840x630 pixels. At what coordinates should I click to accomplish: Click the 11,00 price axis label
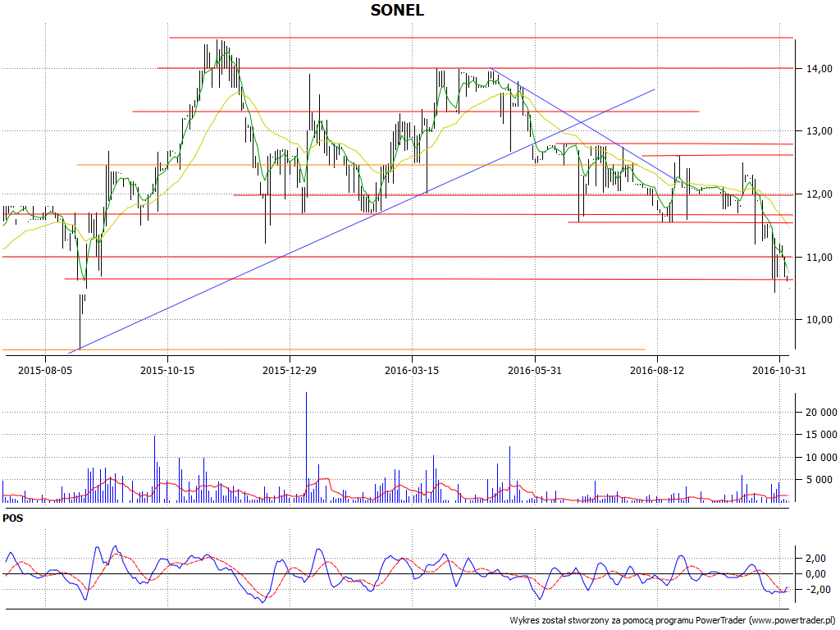coord(819,257)
